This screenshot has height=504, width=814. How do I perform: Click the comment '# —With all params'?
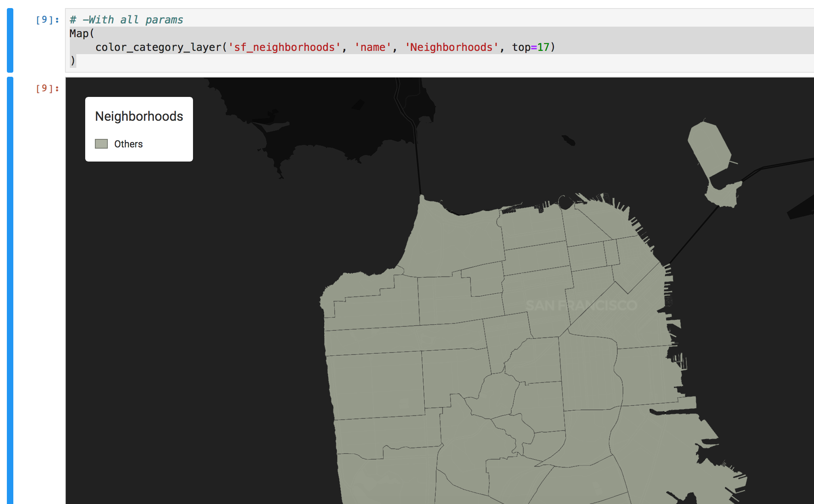(x=126, y=19)
